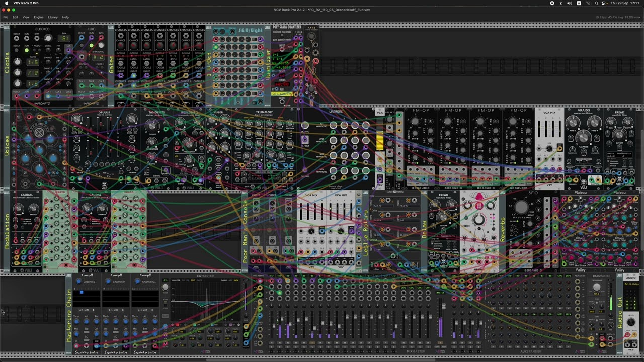Open Spotlight search icon in menu bar
The height and width of the screenshot is (362, 644).
pos(597,3)
